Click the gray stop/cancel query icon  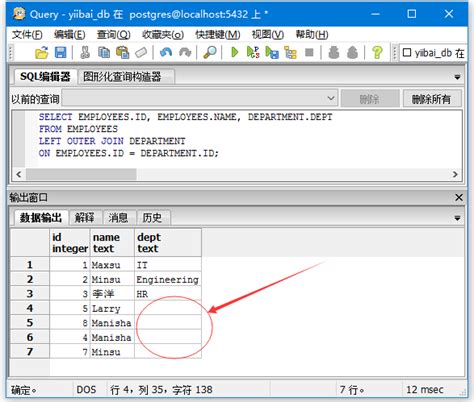pyautogui.click(x=309, y=53)
